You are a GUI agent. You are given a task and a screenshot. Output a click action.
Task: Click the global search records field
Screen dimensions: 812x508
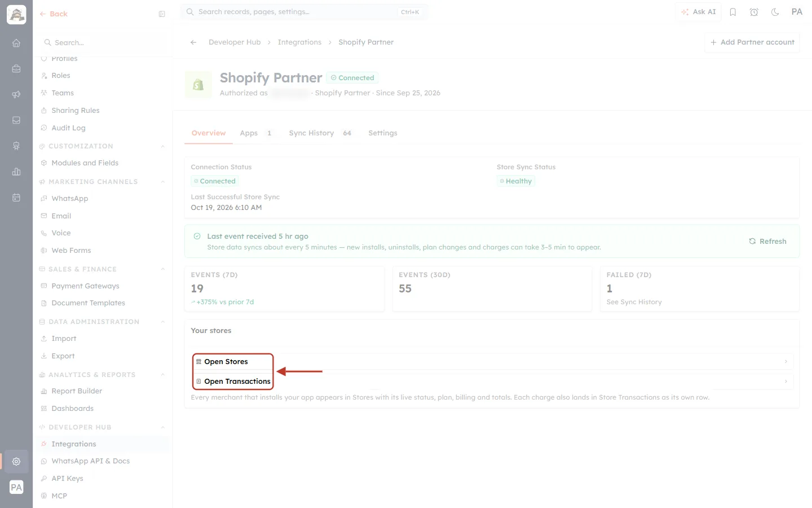coord(304,12)
